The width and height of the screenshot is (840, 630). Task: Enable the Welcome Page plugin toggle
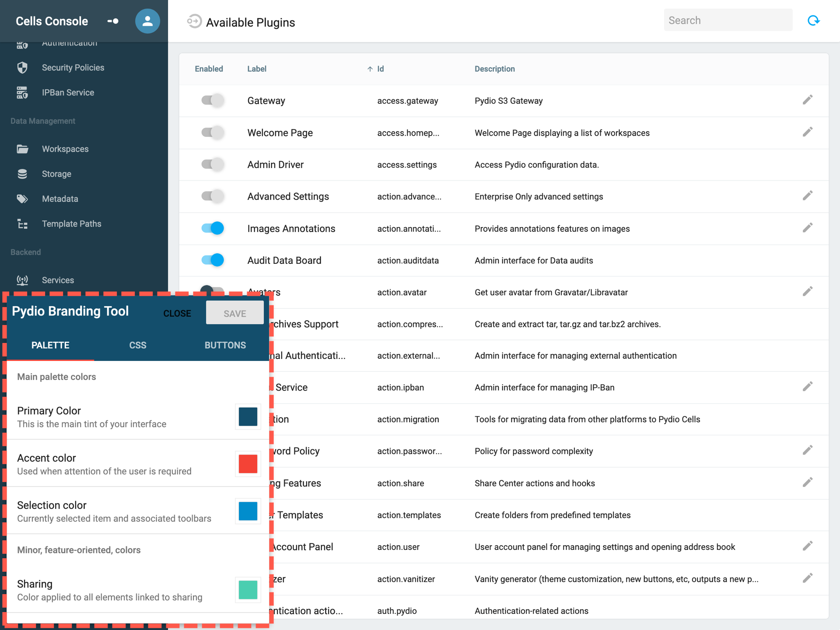213,132
